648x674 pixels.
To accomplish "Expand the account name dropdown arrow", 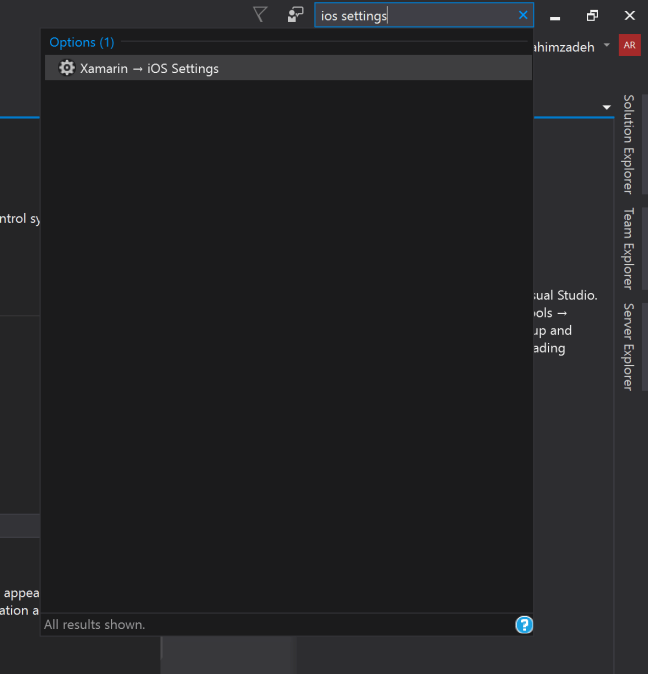I will [606, 45].
